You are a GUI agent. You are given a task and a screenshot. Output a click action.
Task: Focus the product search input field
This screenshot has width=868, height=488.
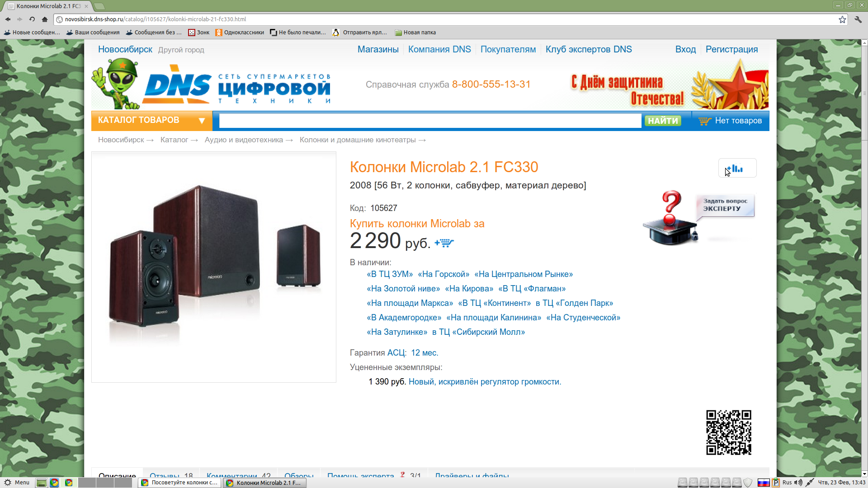click(x=430, y=121)
